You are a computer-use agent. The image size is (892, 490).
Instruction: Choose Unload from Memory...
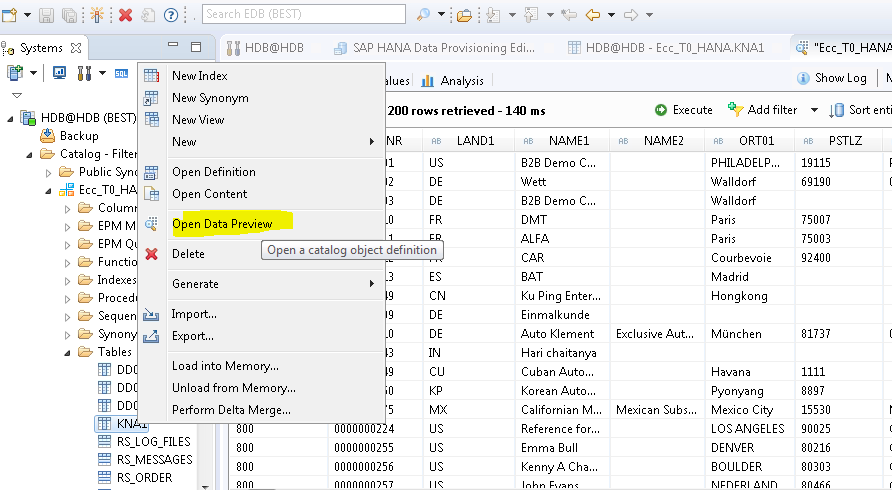point(262,388)
